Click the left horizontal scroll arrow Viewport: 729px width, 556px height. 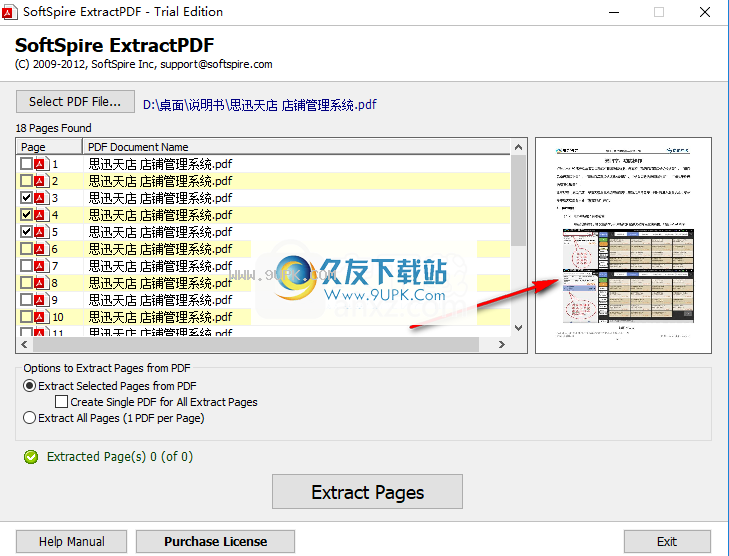(24, 344)
